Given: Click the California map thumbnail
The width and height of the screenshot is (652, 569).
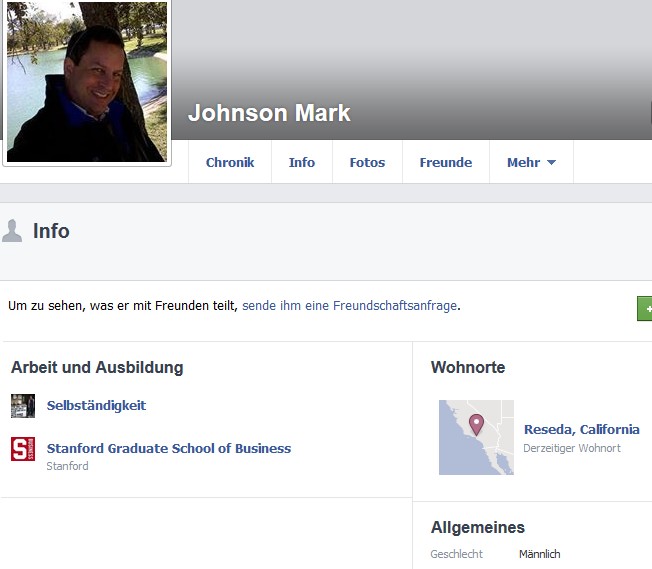Looking at the screenshot, I should (x=476, y=437).
